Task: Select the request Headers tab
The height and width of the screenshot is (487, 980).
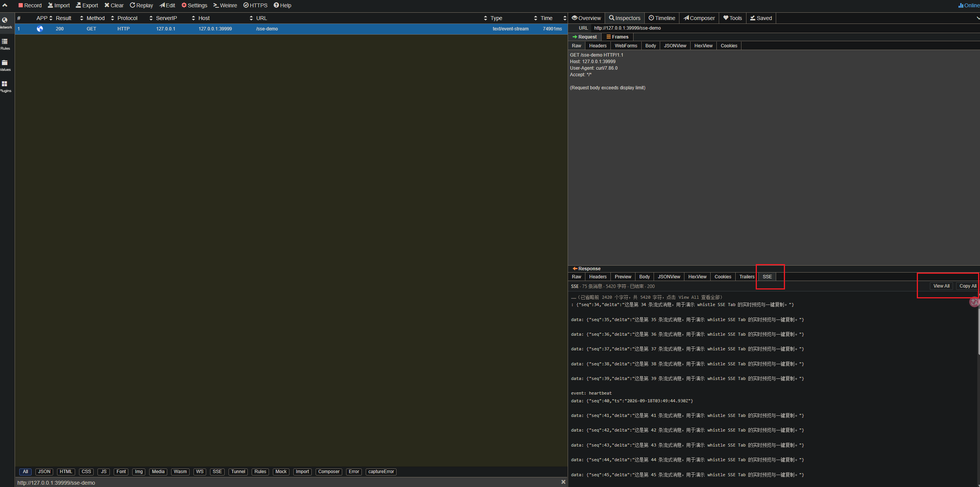Action: (x=598, y=46)
